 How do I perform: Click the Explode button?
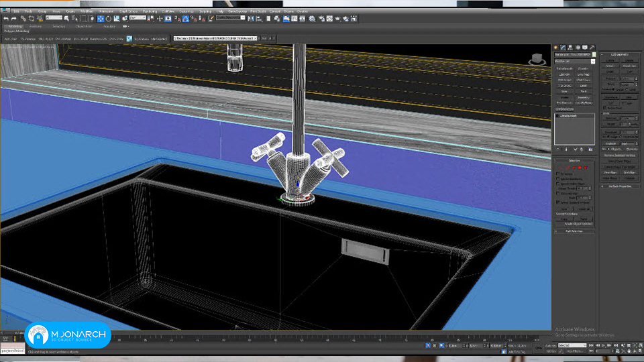[x=610, y=143]
